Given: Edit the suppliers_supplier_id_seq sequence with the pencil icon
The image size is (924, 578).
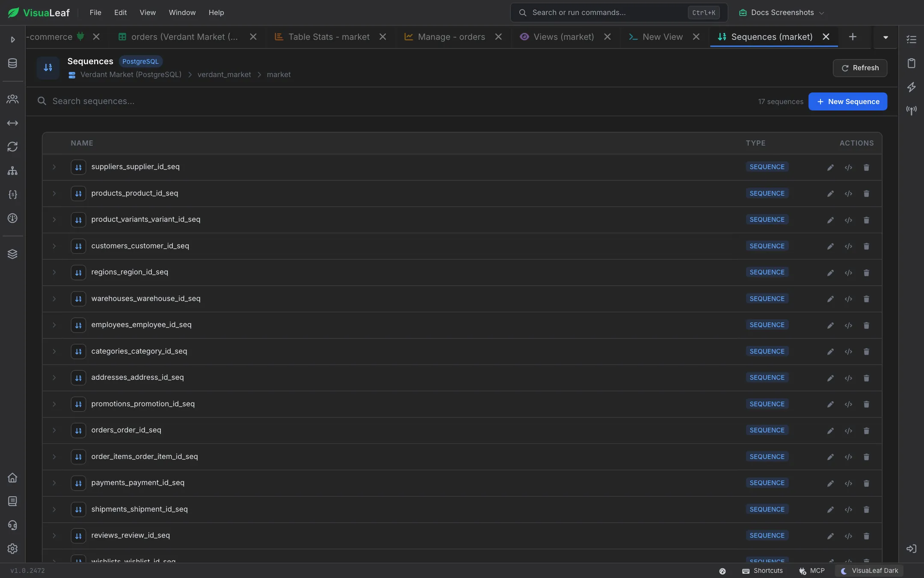Looking at the screenshot, I should coord(830,167).
